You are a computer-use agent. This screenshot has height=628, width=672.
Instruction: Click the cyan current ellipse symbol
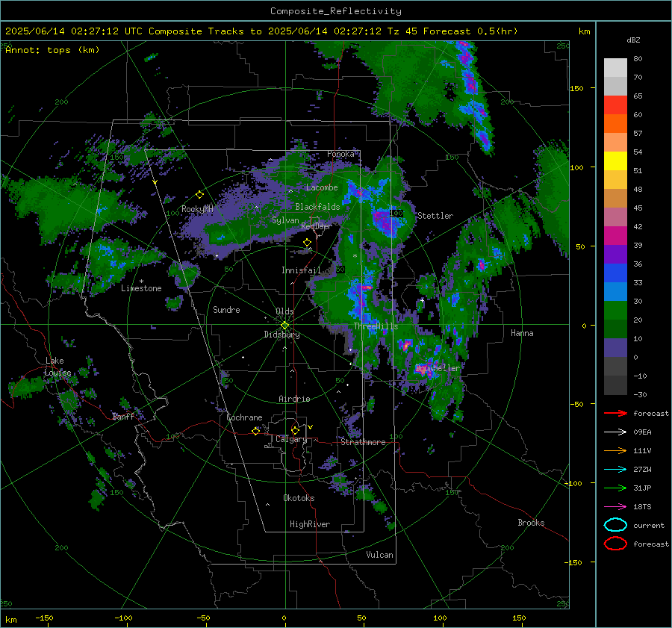pos(615,525)
